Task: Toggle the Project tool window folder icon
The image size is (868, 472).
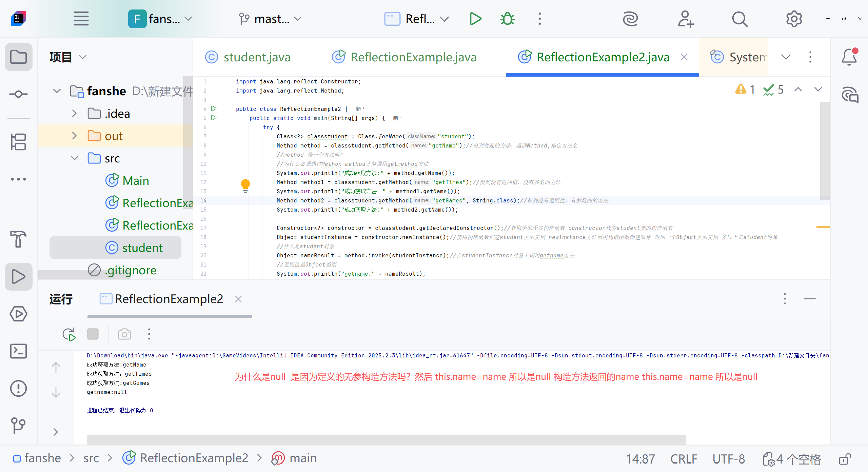Action: tap(18, 57)
